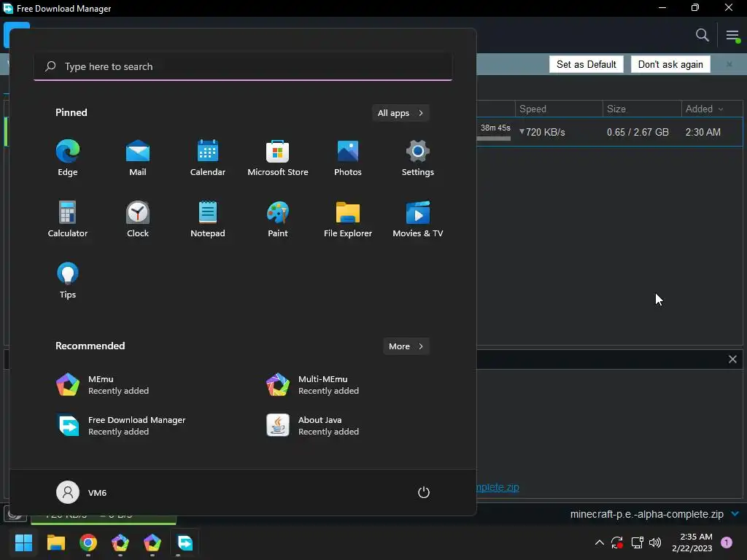This screenshot has width=747, height=560.
Task: Focus the Start menu search box
Action: pyautogui.click(x=243, y=66)
